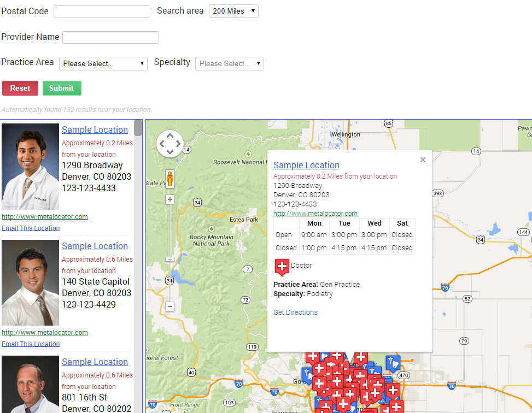The image size is (532, 413).
Task: Focus the Provider Name field
Action: pos(110,37)
